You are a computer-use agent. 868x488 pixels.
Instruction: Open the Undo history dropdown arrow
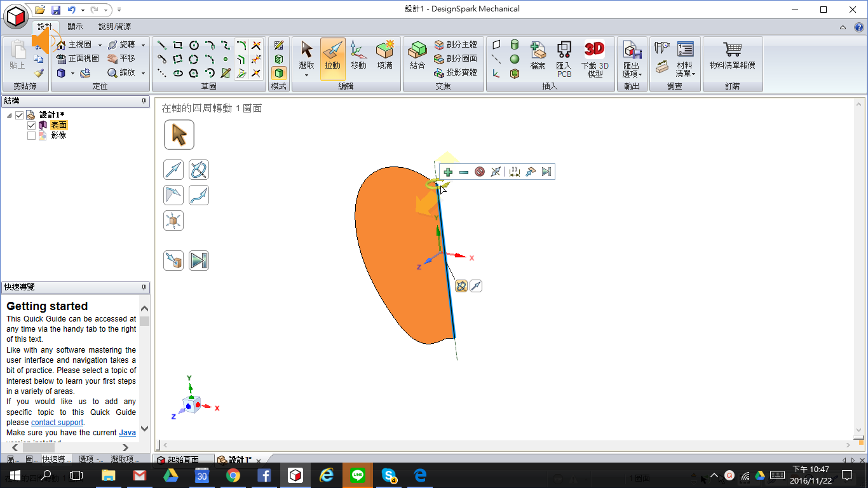83,10
